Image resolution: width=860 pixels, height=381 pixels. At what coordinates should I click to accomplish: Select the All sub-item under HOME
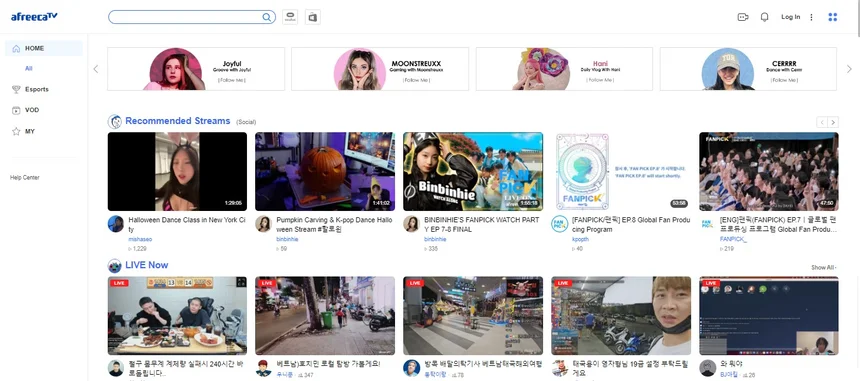29,69
